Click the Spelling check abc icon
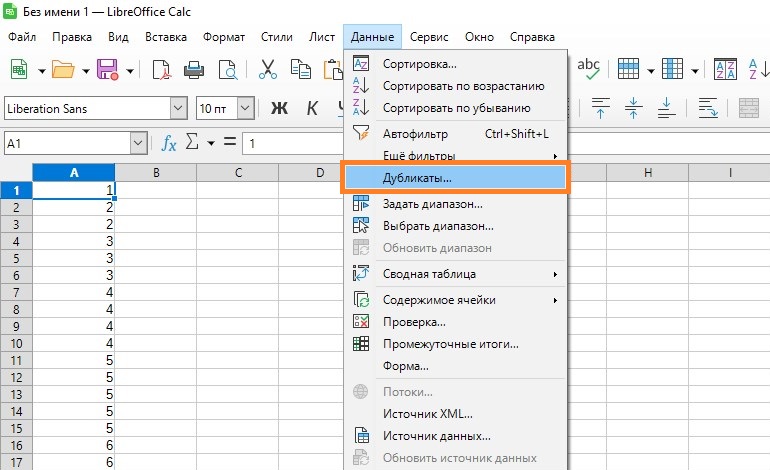Image resolution: width=770 pixels, height=470 pixels. [x=589, y=69]
